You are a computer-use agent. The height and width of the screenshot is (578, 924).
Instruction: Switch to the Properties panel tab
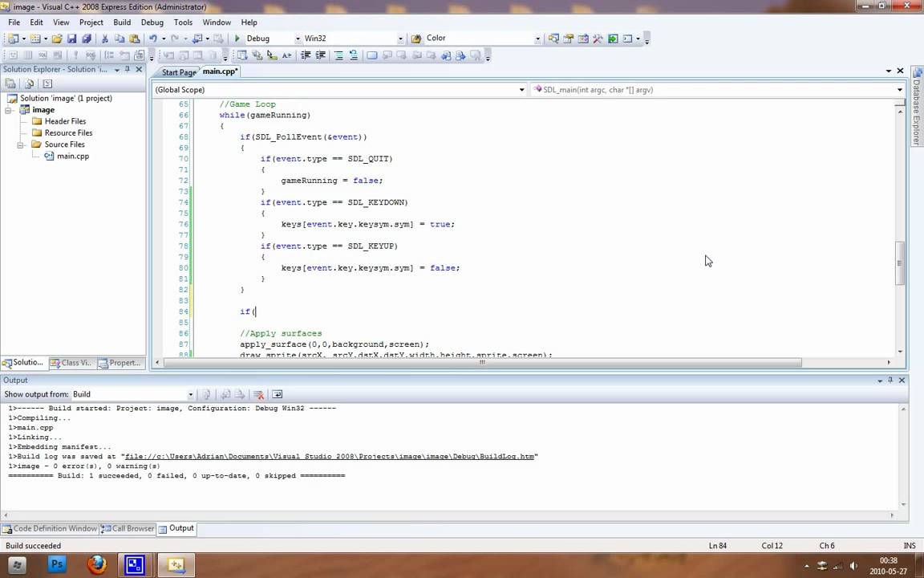coord(120,363)
